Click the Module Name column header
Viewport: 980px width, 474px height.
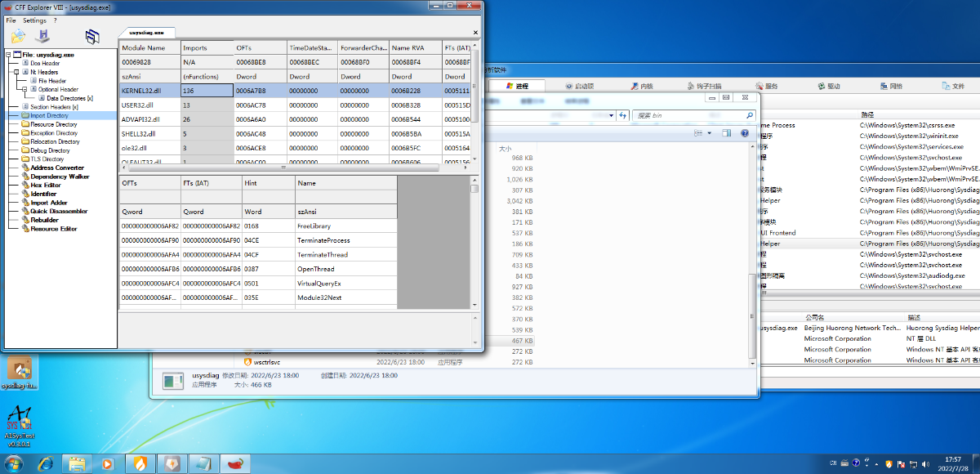(149, 48)
